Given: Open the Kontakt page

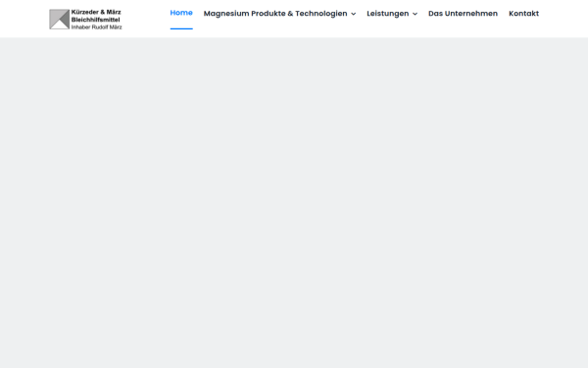Looking at the screenshot, I should [523, 14].
